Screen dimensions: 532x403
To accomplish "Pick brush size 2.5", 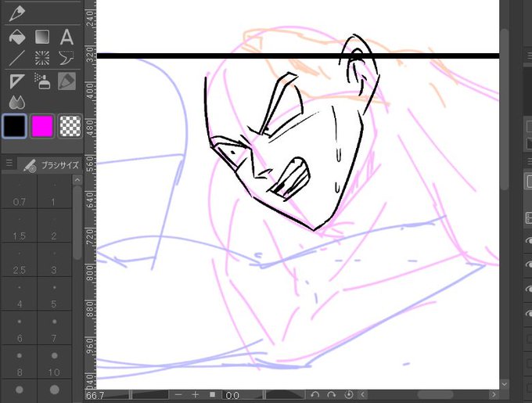I will point(20,260).
